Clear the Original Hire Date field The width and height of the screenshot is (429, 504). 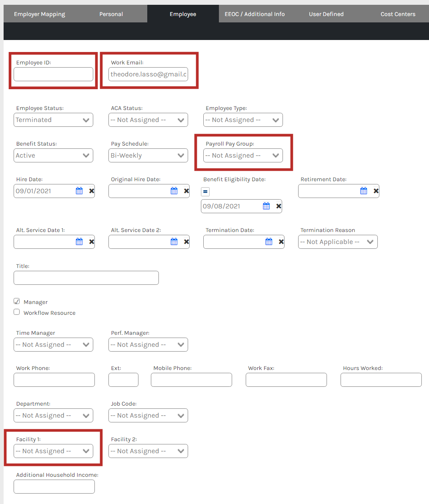(186, 191)
